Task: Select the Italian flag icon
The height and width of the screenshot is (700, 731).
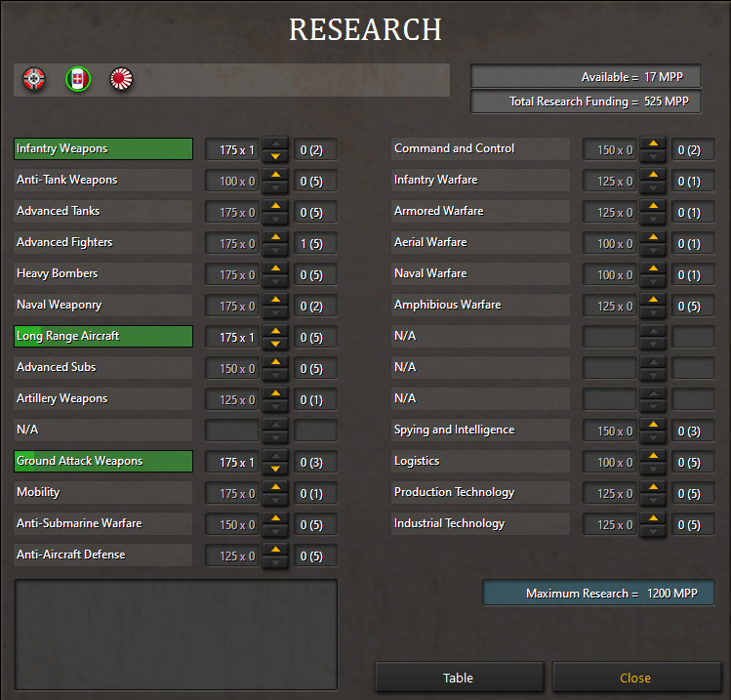Action: click(78, 79)
